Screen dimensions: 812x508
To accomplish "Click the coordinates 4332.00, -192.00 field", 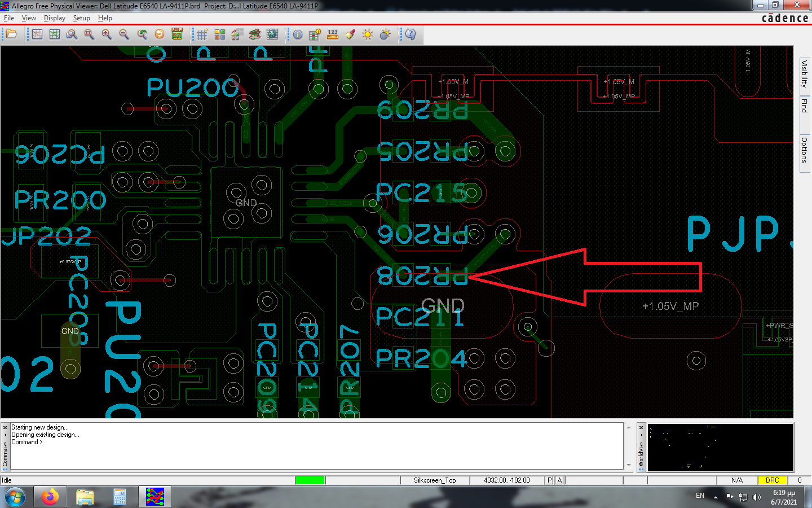I will coord(507,480).
